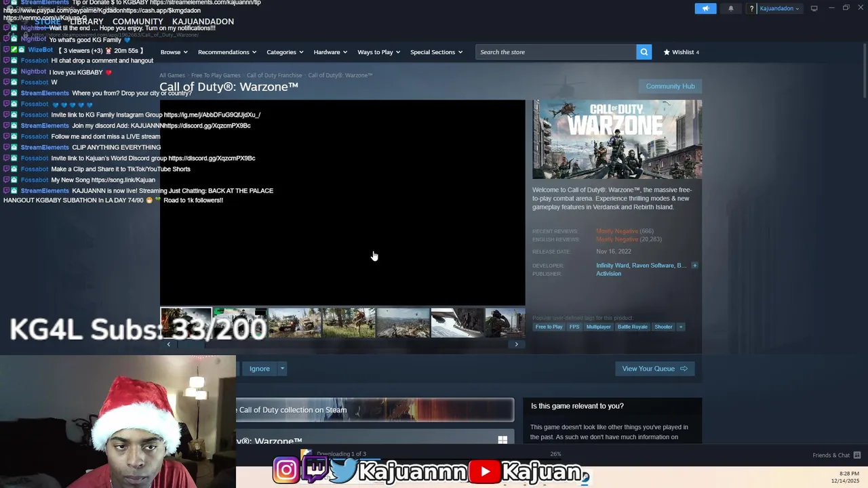Open the All Games breadcrumb

tap(172, 75)
